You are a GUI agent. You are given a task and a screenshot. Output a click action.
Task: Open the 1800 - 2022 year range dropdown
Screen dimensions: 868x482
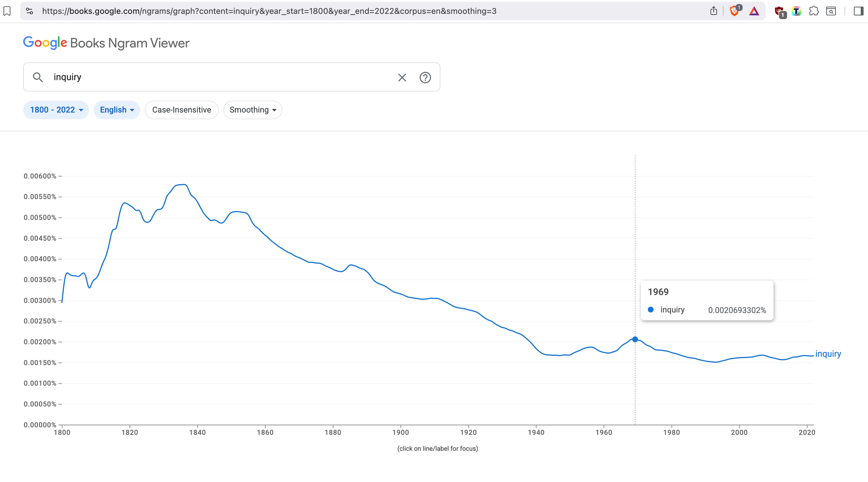(x=56, y=110)
